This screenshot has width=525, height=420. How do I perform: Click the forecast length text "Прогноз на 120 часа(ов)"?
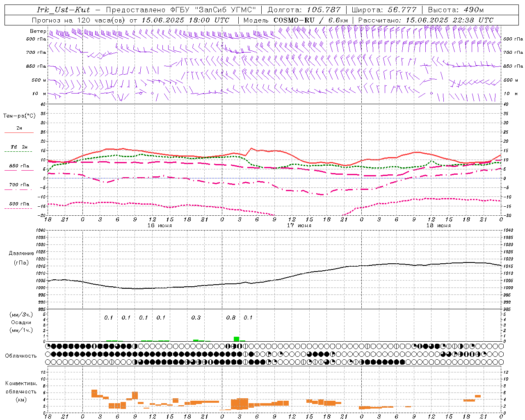pos(79,20)
